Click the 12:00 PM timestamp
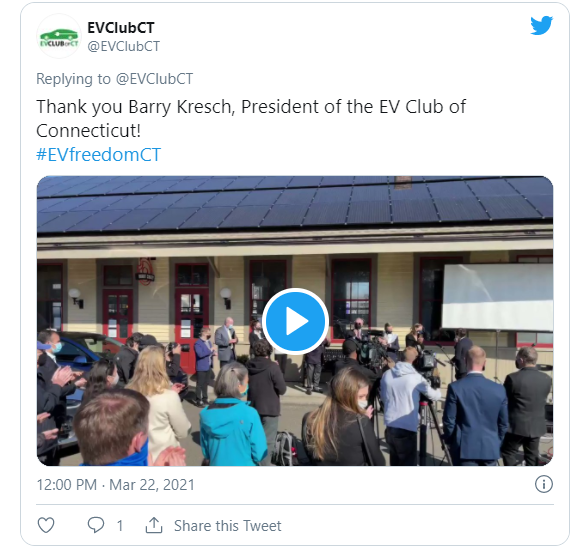 click(67, 485)
